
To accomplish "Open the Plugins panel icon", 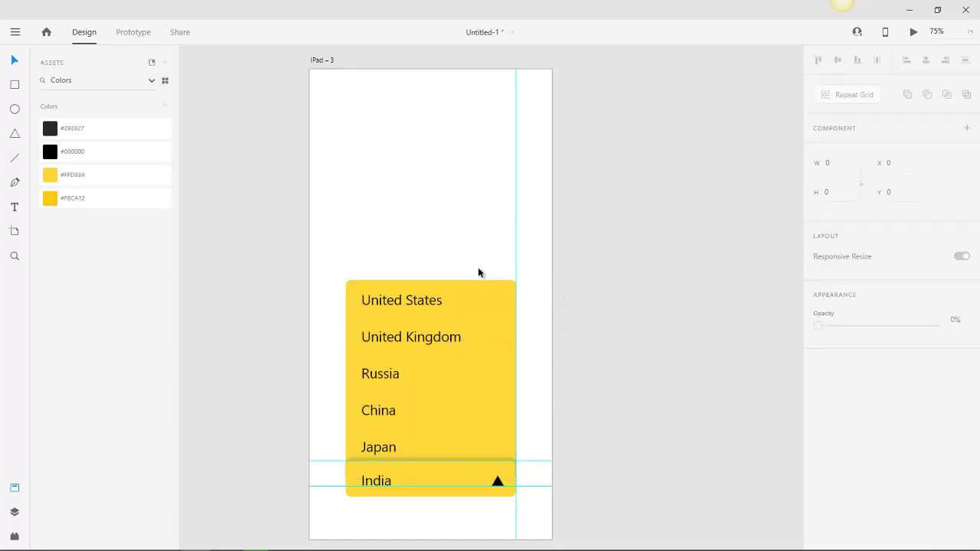I will [15, 536].
